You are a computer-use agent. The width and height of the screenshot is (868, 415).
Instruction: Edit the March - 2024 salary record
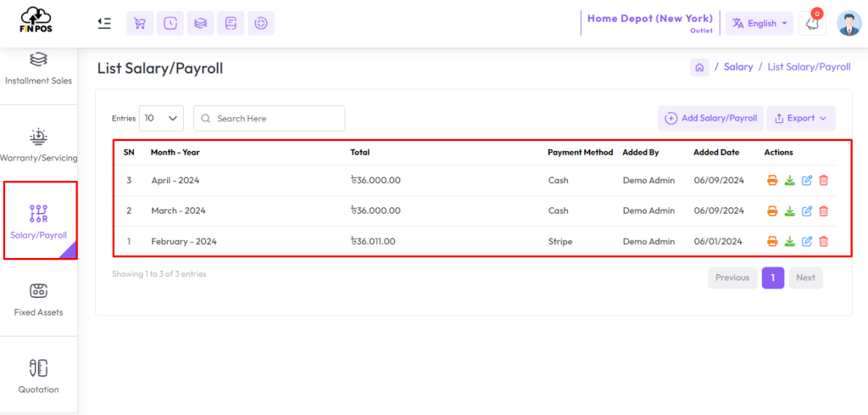pos(807,210)
